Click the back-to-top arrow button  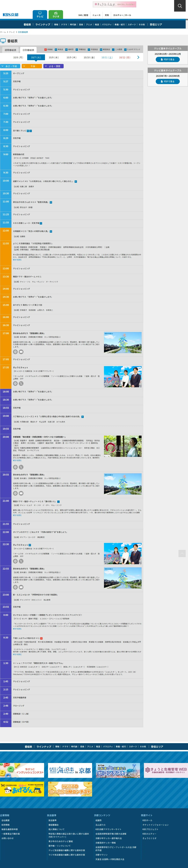[182, 553]
